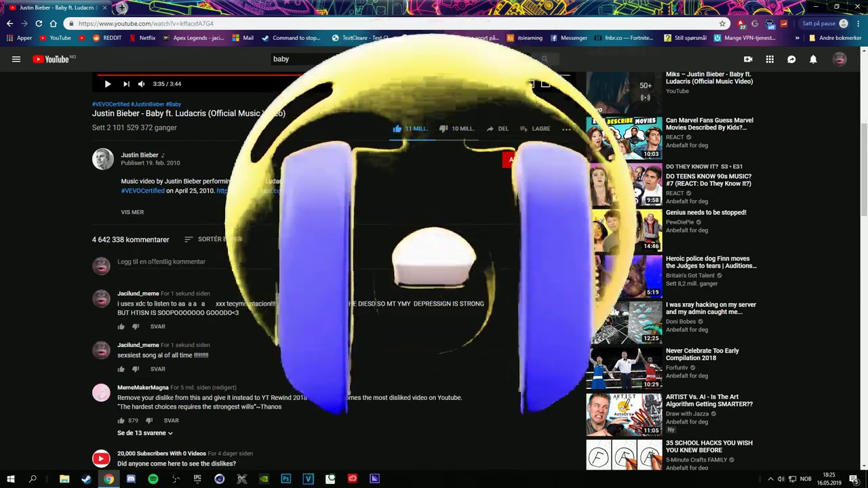Open Miks Justin Bieber Baby playlist
Screen dimensions: 868x488
point(709,78)
